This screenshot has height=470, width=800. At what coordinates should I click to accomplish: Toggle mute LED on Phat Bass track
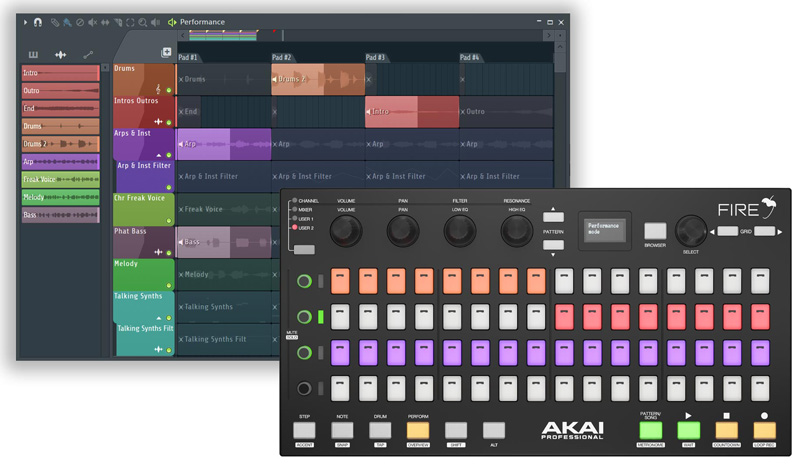(169, 253)
